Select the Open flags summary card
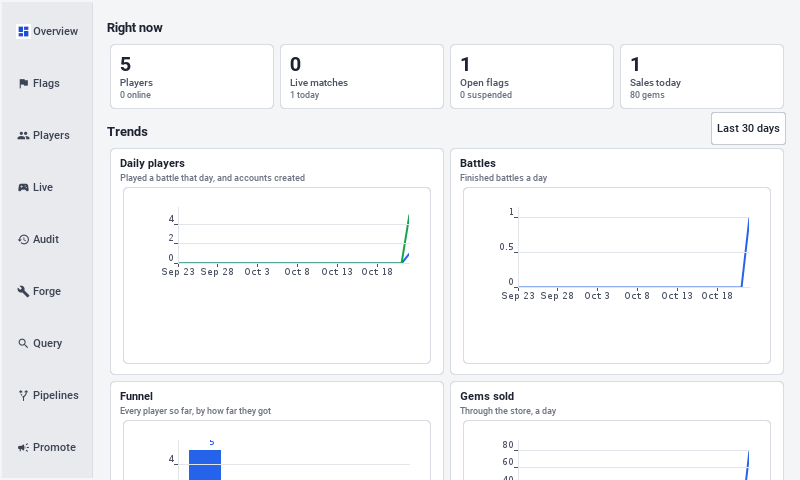Image resolution: width=800 pixels, height=480 pixels. point(532,77)
